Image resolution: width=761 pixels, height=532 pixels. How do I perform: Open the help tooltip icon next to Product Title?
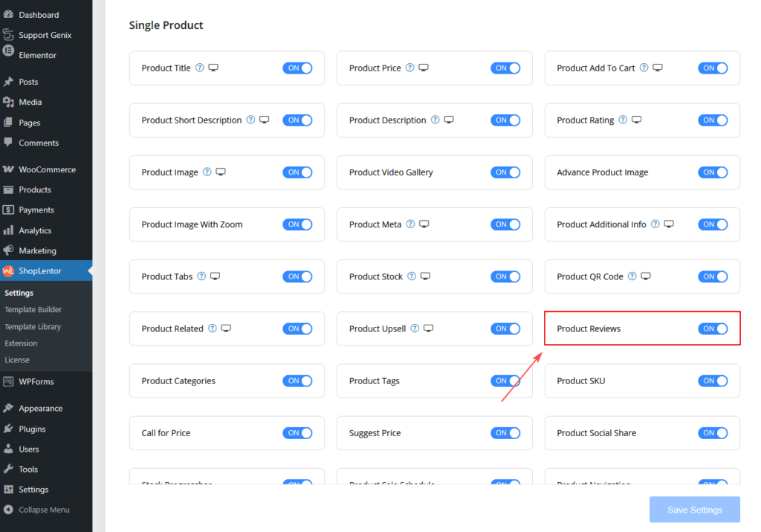[198, 68]
